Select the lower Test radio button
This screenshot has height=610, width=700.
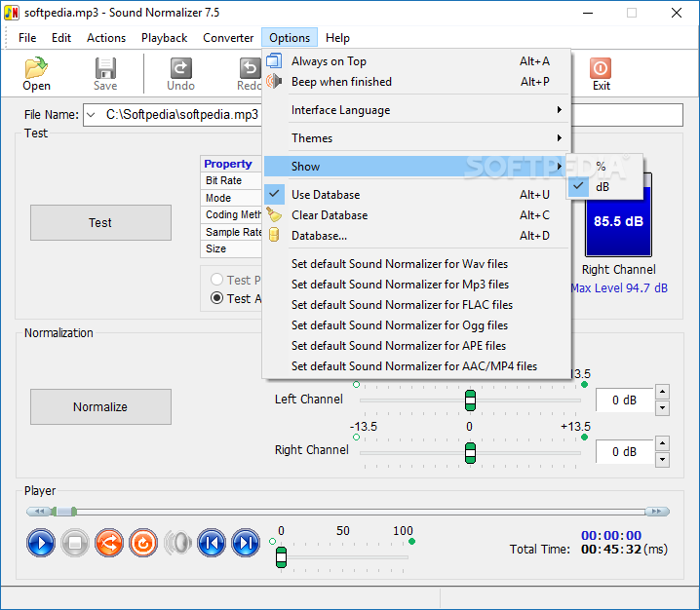coord(217,297)
